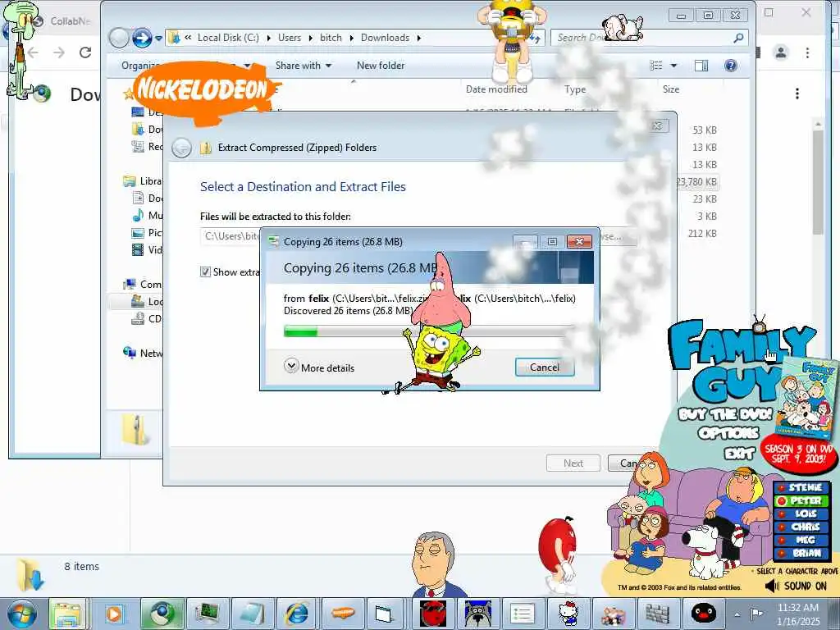Sort by the Type column header
Viewport: 840px width, 630px height.
click(x=575, y=89)
